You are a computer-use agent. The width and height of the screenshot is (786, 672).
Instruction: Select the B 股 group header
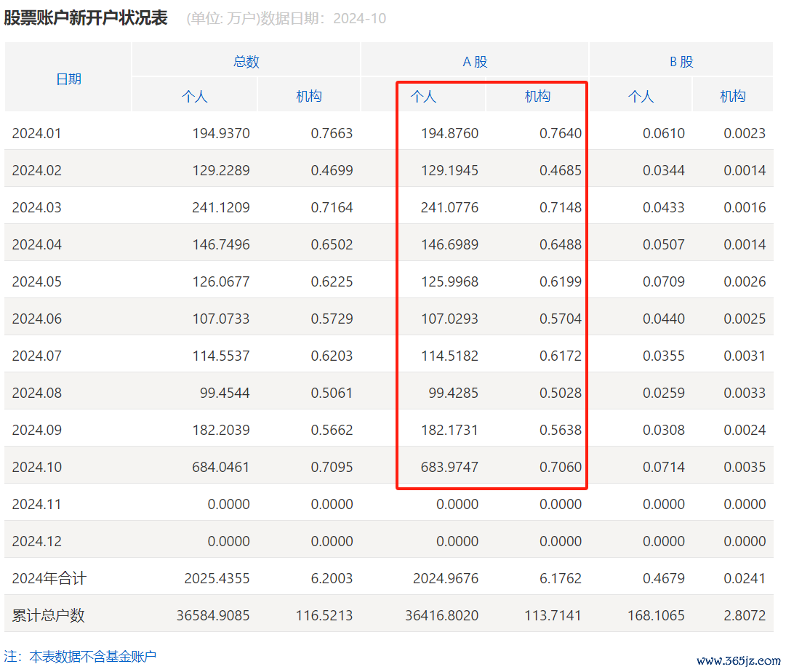681,62
